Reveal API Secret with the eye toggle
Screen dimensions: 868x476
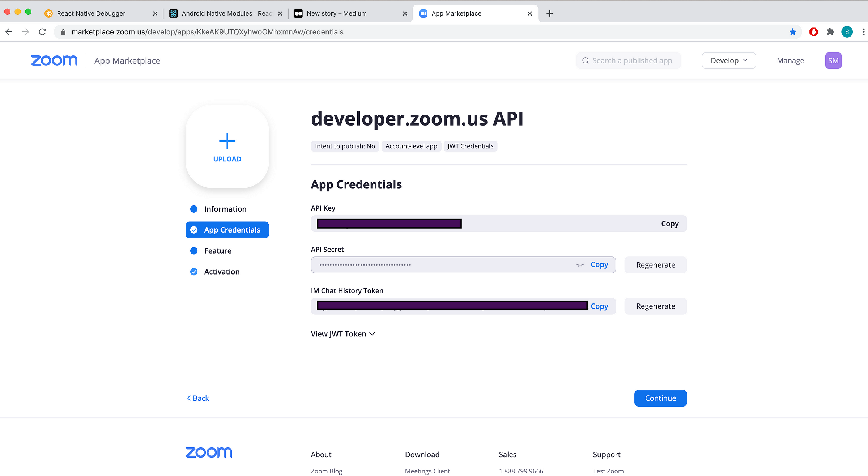pos(580,265)
